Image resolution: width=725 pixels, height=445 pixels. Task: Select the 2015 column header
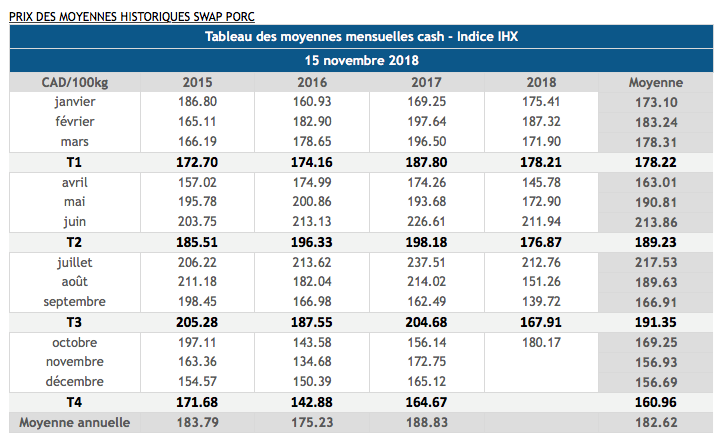click(x=197, y=82)
